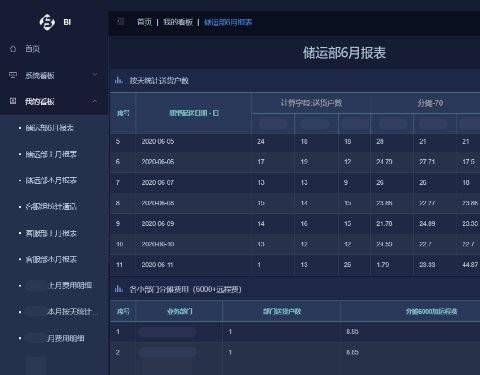Screen dimensions: 480x375
Task: Select row with date 2020-06-09
Action: [x=295, y=224]
